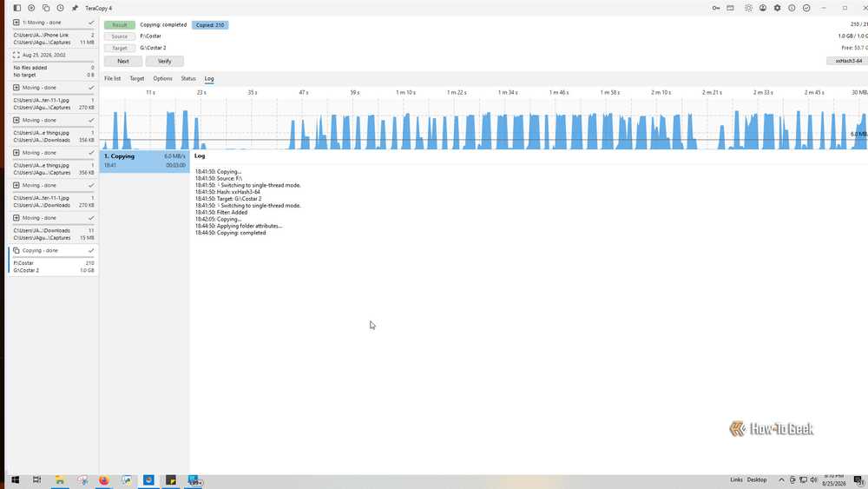Click the Desktop toolbar on taskbar
The height and width of the screenshot is (489, 868).
[757, 479]
